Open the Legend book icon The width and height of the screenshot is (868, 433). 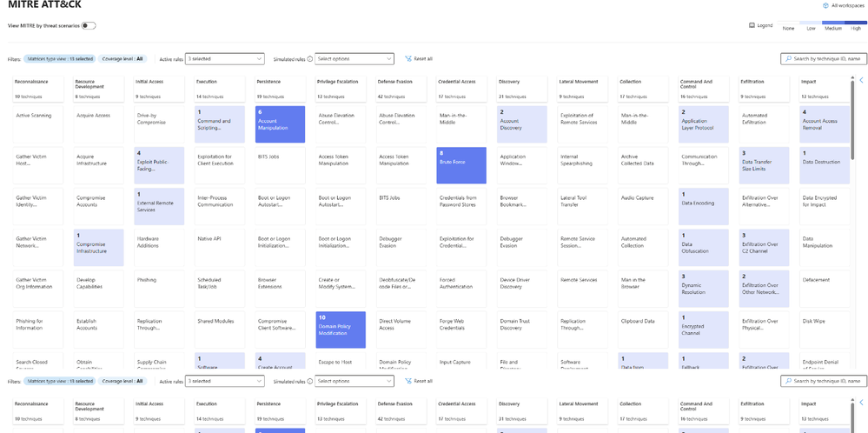[x=752, y=25]
